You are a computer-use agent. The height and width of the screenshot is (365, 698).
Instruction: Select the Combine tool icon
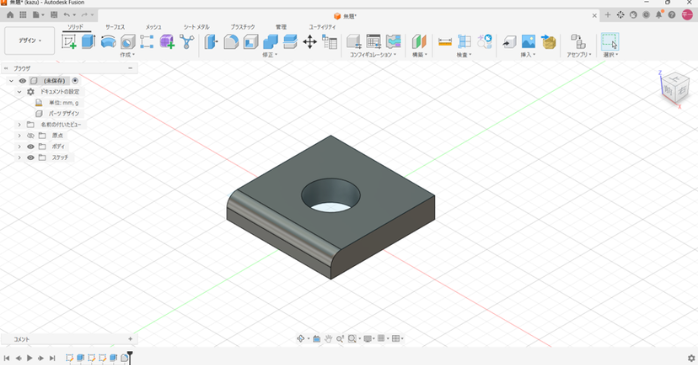[x=270, y=42]
